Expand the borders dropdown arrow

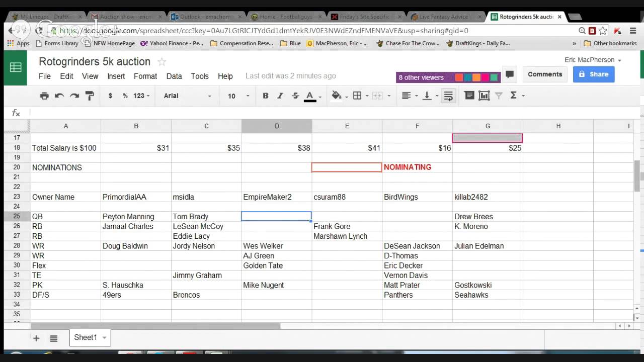(367, 96)
